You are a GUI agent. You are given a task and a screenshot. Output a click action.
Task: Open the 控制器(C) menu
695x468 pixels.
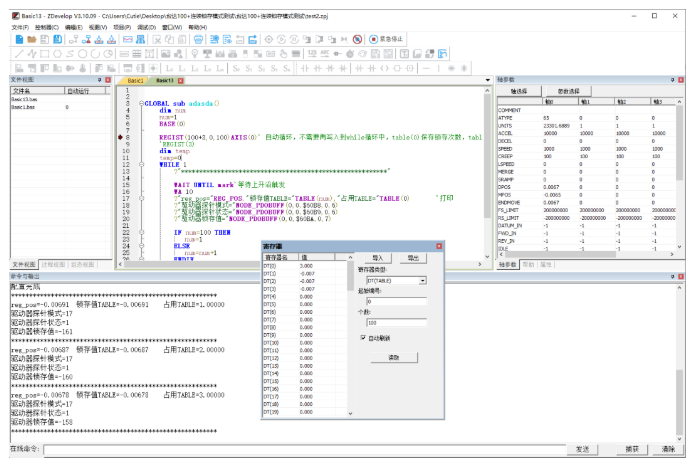click(x=47, y=27)
